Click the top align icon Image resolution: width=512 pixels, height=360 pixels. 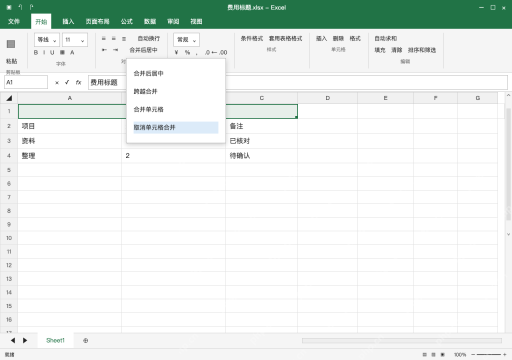(104, 39)
